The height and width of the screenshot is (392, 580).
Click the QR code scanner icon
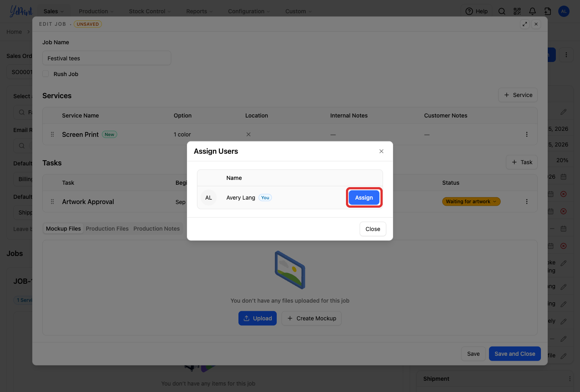tap(517, 11)
